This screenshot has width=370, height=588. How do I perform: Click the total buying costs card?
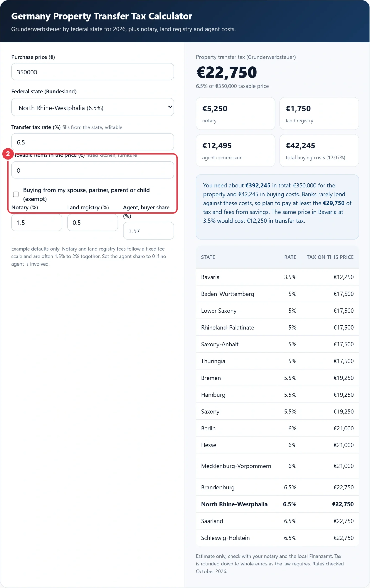(x=319, y=150)
